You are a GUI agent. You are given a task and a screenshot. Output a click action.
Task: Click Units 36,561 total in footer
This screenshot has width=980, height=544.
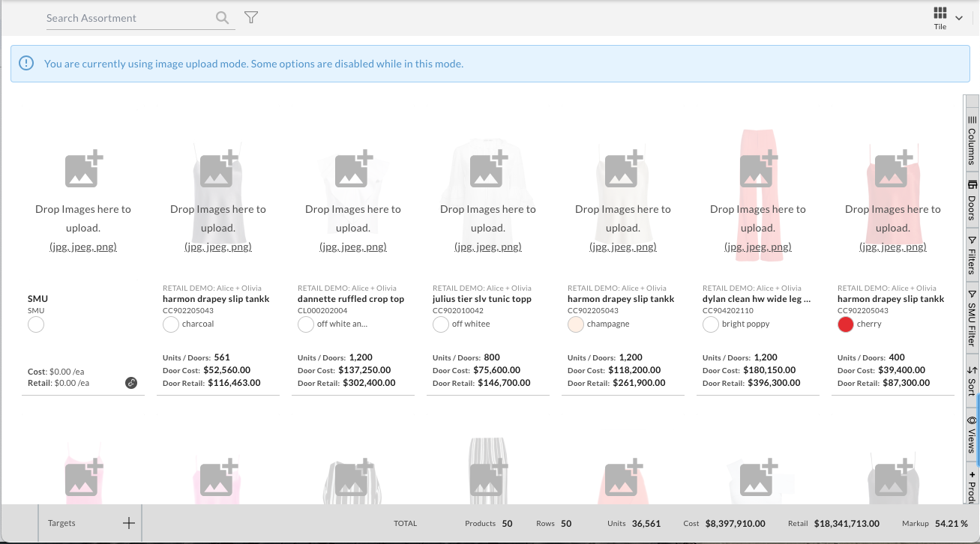[646, 524]
